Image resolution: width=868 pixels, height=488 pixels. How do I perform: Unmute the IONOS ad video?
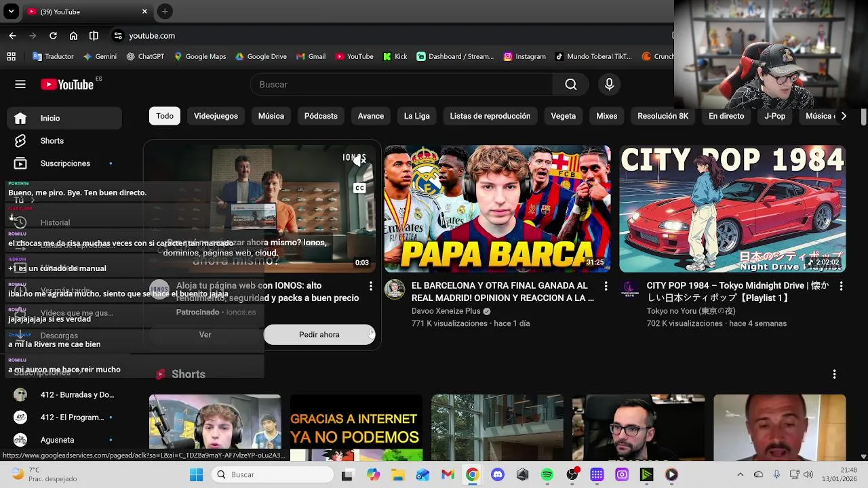click(359, 161)
